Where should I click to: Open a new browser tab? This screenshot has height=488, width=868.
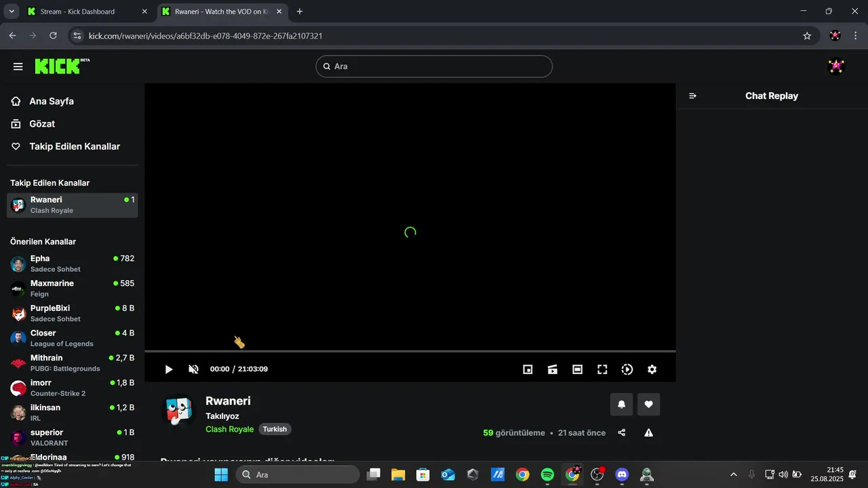click(300, 12)
